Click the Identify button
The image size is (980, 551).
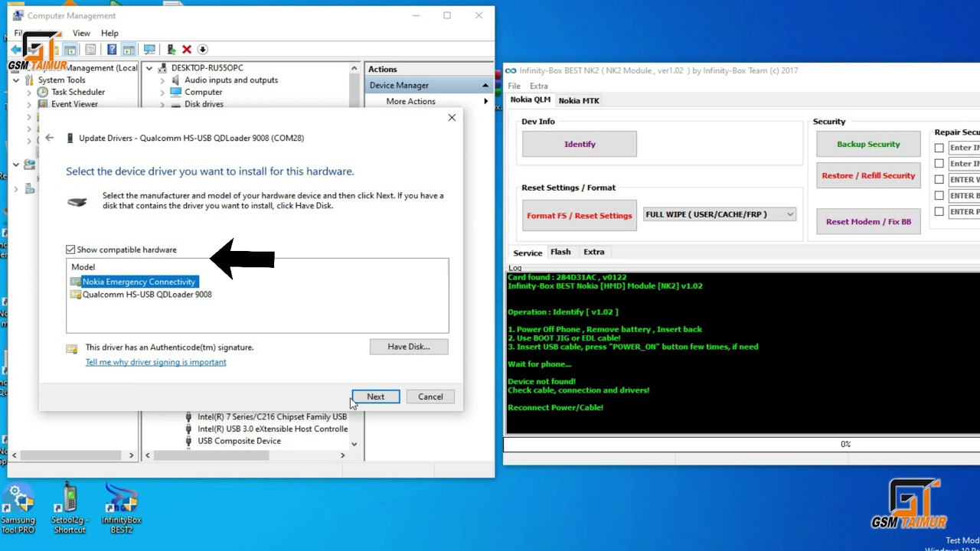click(580, 144)
